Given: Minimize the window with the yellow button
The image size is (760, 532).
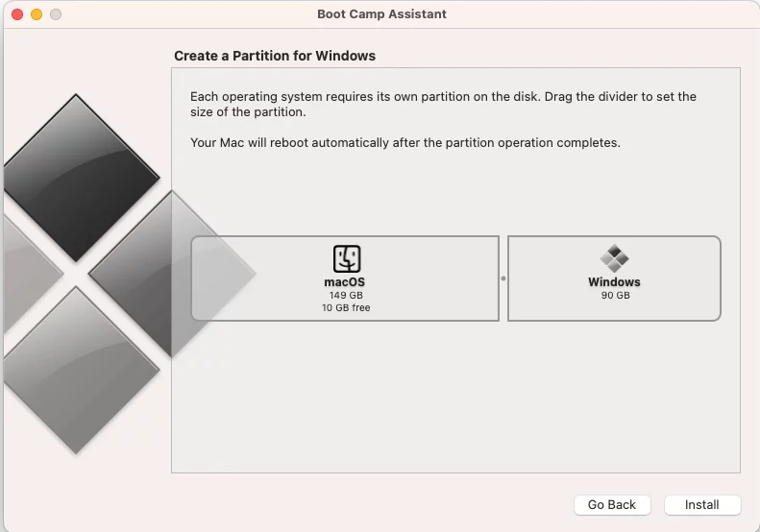Looking at the screenshot, I should (x=37, y=14).
